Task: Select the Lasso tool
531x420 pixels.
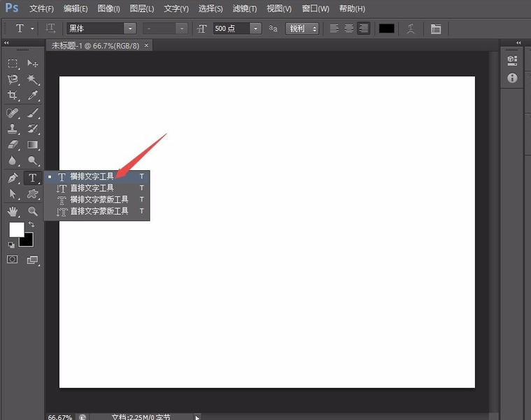Action: [13, 79]
